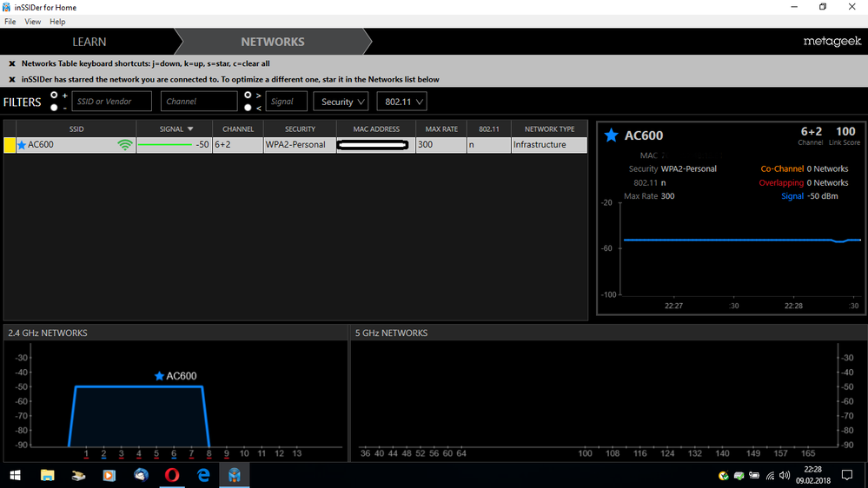
Task: Click the SSID or Vendor filter field
Action: pos(113,102)
